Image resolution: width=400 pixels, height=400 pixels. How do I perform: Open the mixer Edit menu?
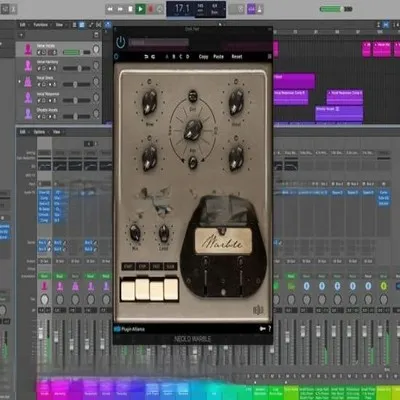click(23, 132)
